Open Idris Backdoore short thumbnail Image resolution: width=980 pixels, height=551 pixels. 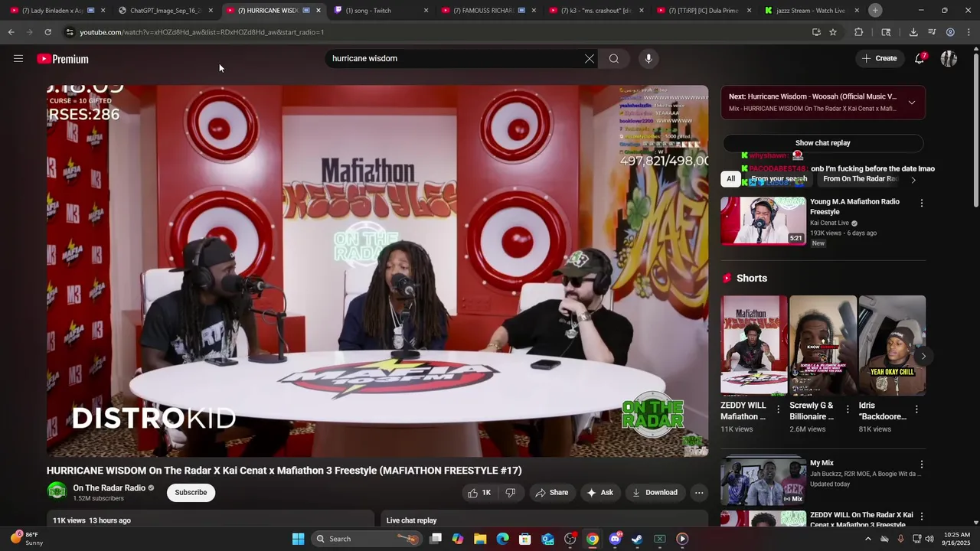[892, 345]
